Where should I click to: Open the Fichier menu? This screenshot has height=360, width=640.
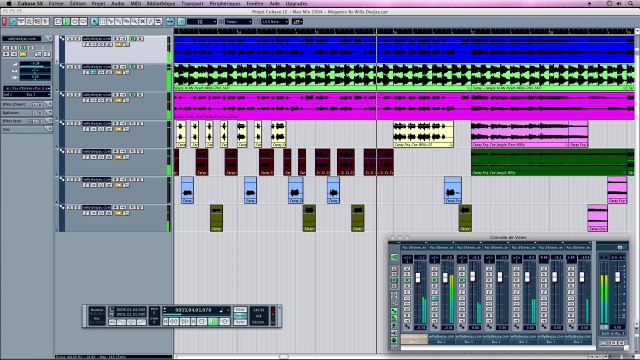[56, 3]
